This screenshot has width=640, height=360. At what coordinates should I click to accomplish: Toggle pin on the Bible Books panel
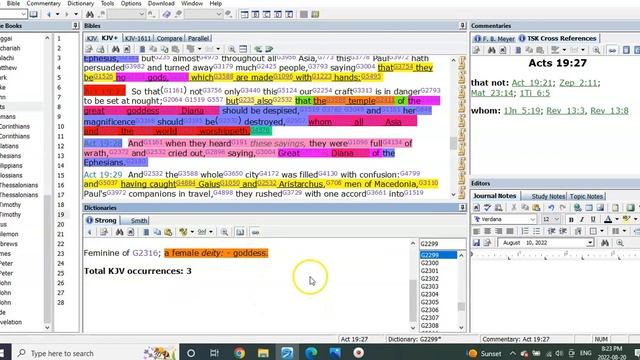point(75,25)
